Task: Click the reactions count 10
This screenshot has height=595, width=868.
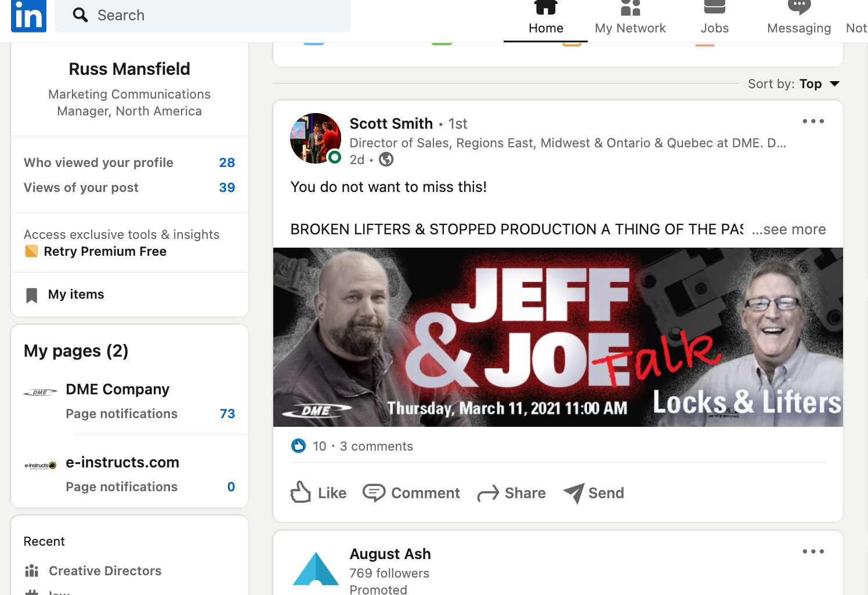Action: pyautogui.click(x=320, y=446)
